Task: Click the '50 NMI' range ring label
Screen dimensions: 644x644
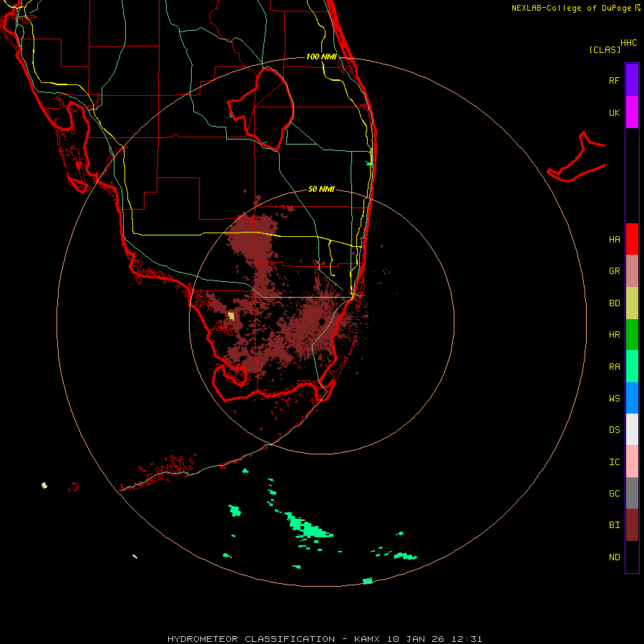Action: coord(321,189)
